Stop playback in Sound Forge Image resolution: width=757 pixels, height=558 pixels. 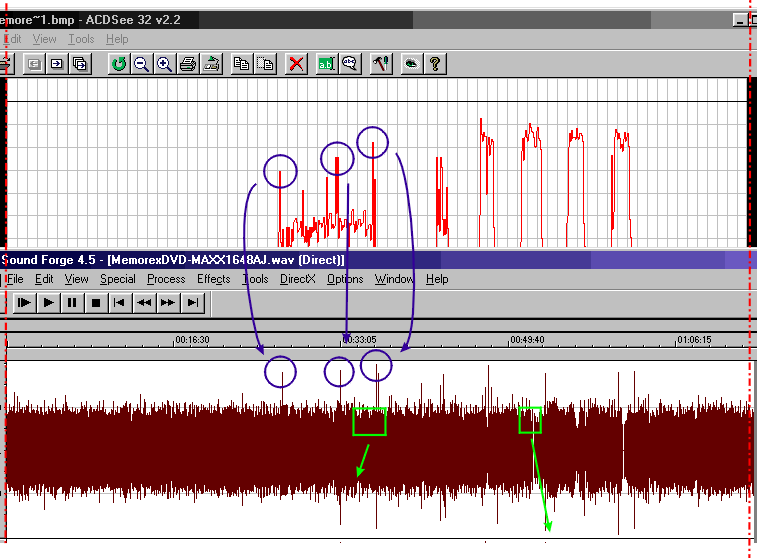click(96, 303)
